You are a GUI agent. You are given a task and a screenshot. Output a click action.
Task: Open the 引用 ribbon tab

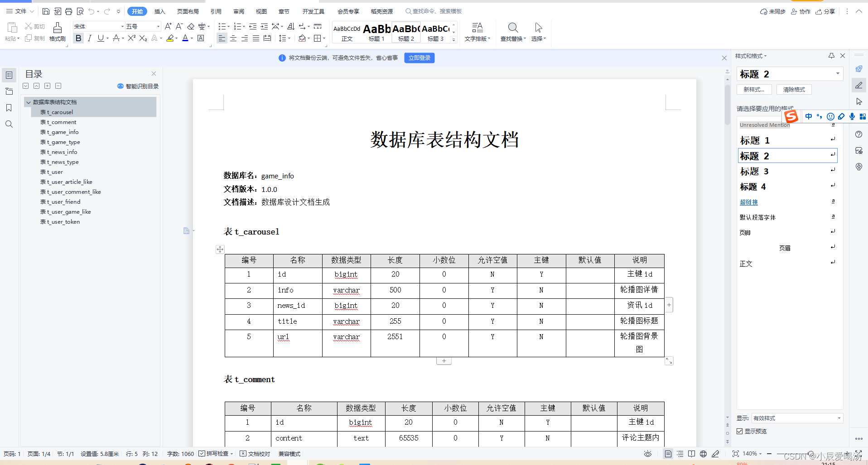coord(216,11)
